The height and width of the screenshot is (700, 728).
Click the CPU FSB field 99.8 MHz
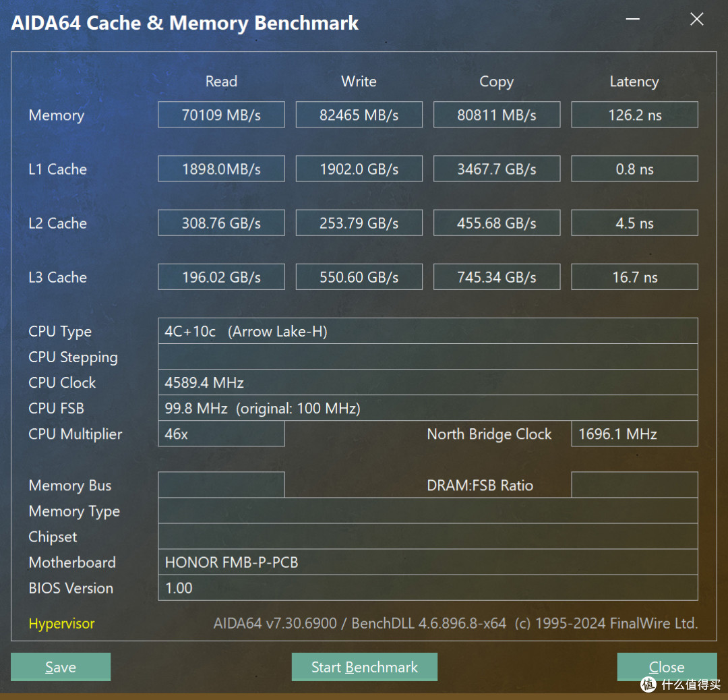point(427,408)
